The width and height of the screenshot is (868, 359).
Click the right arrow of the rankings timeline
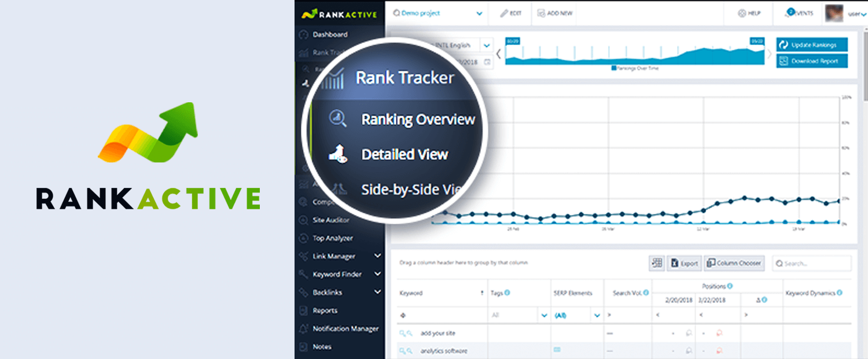(x=769, y=53)
